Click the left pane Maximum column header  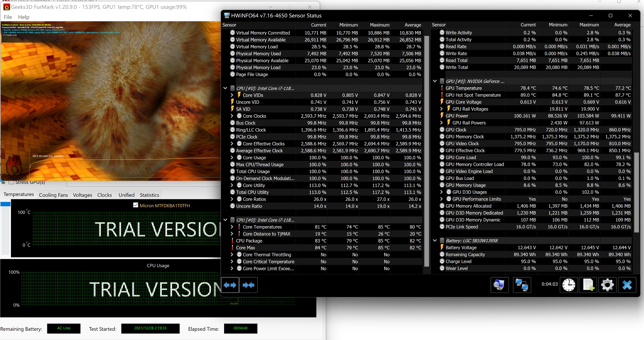coord(375,25)
